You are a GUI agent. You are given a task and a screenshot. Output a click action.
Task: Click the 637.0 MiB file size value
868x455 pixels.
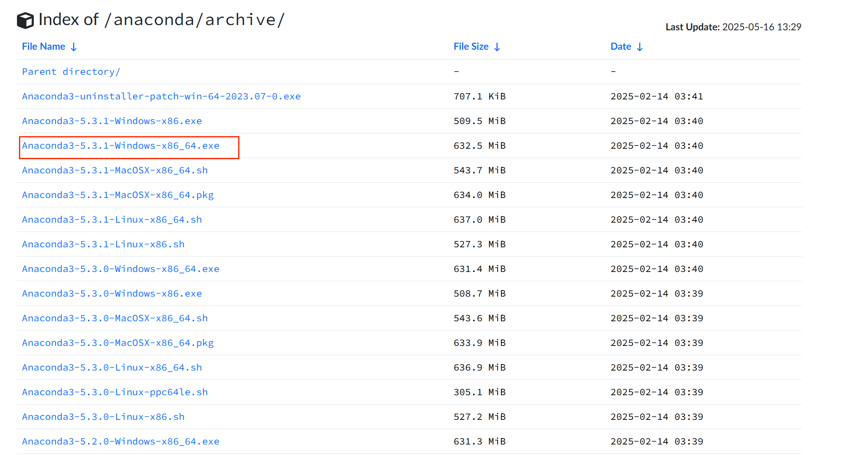coord(480,219)
